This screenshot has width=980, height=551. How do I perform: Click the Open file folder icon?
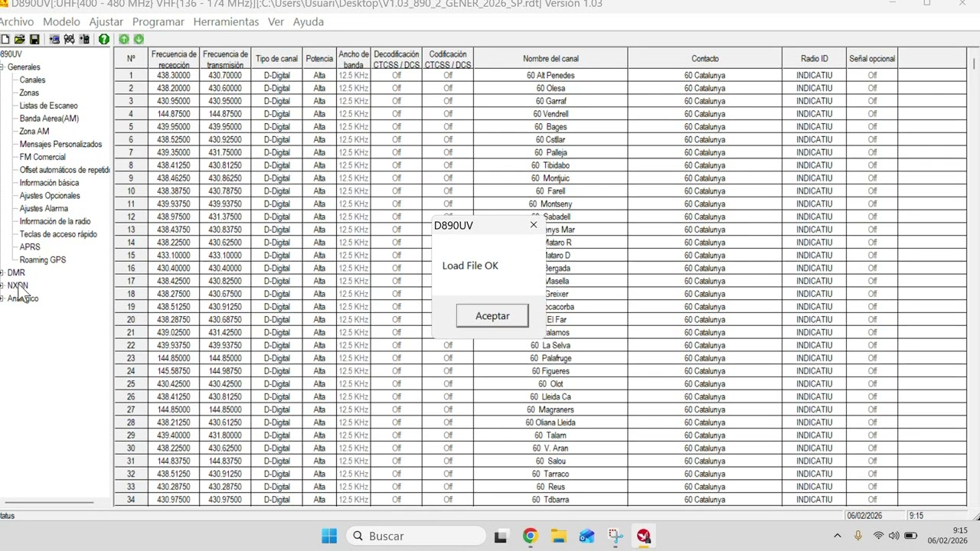point(19,39)
